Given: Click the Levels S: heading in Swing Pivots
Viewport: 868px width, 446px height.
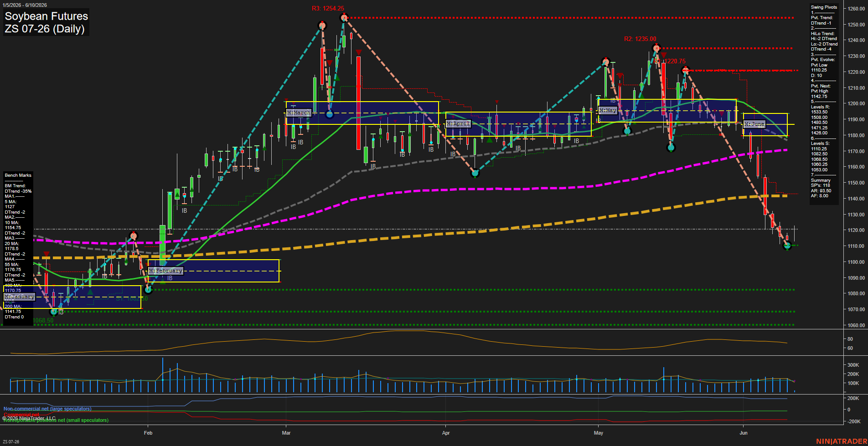Looking at the screenshot, I should pyautogui.click(x=820, y=144).
